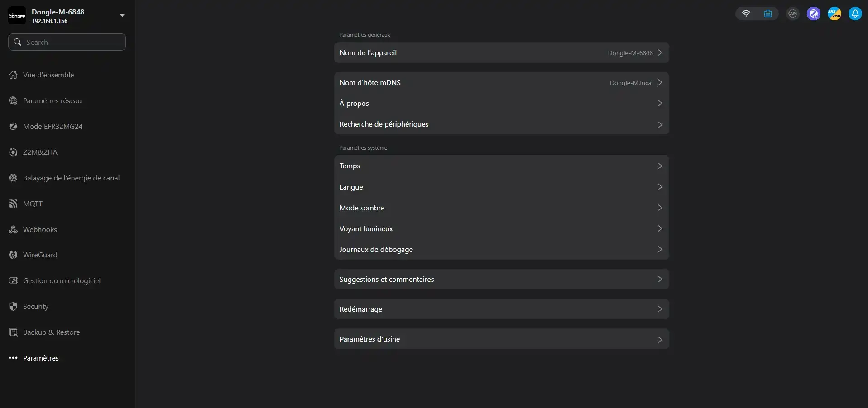The image size is (868, 408).
Task: Open Paramètres réseau in sidebar
Action: tap(52, 101)
